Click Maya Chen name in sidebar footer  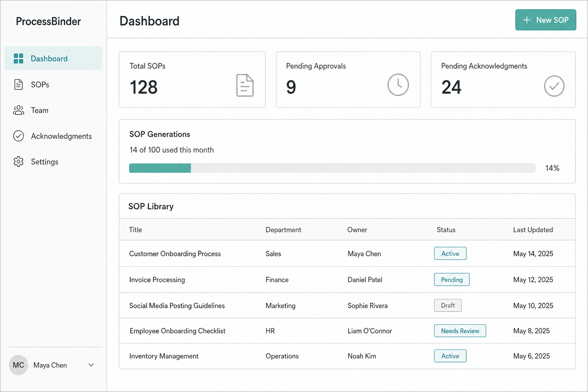50,365
